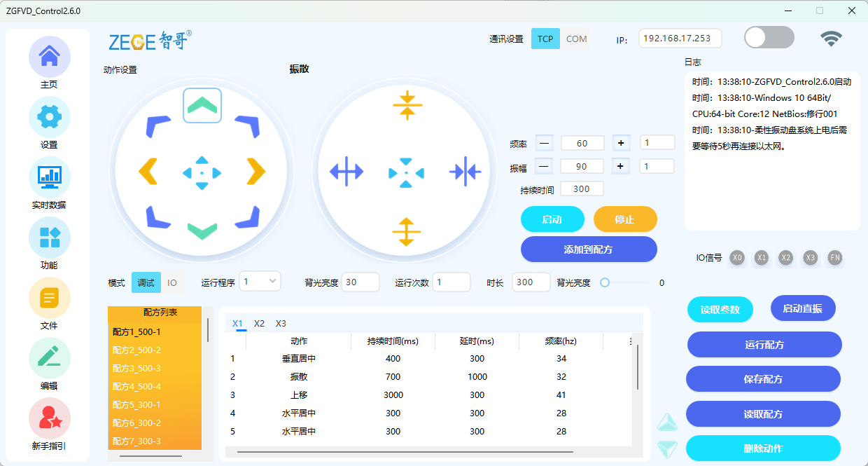Click the recipe list vertical scrollbar
Screen dimensions: 868x466
pyautogui.click(x=207, y=329)
